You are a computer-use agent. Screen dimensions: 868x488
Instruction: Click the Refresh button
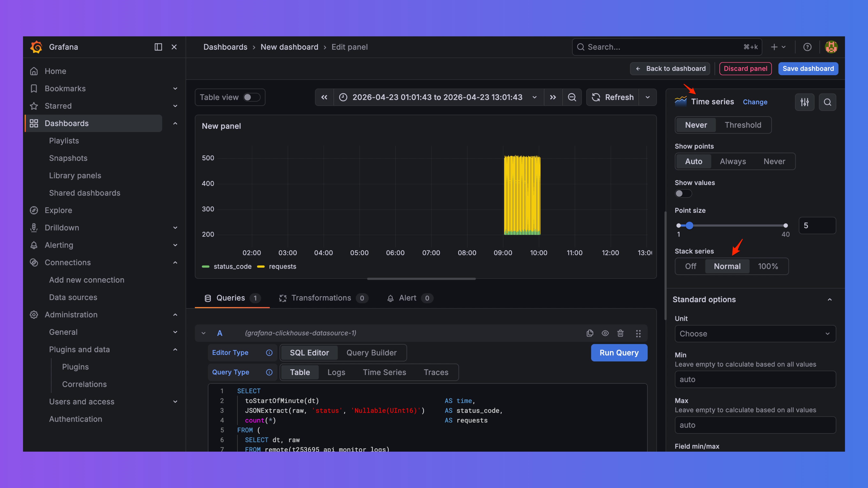612,97
